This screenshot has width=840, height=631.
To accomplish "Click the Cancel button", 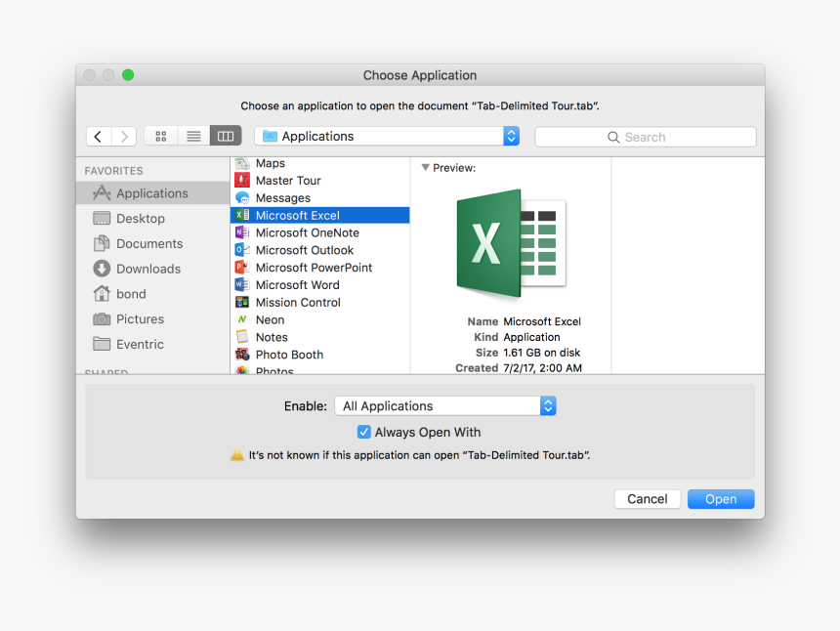I will point(648,499).
